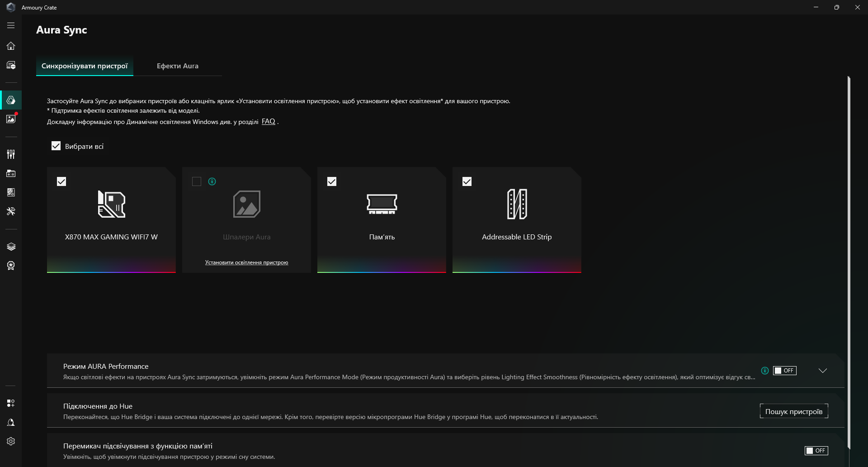This screenshot has height=467, width=868.
Task: Click the Пошук пристроїв button
Action: 794,411
